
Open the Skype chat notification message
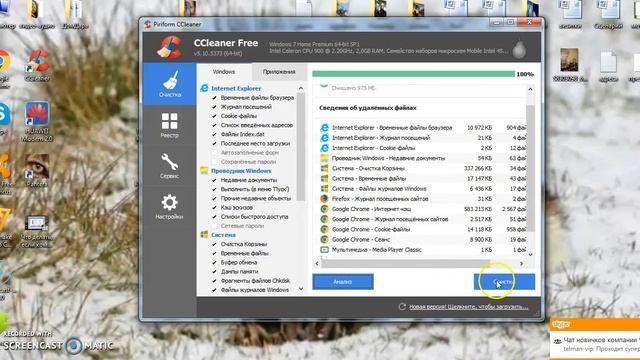click(596, 344)
